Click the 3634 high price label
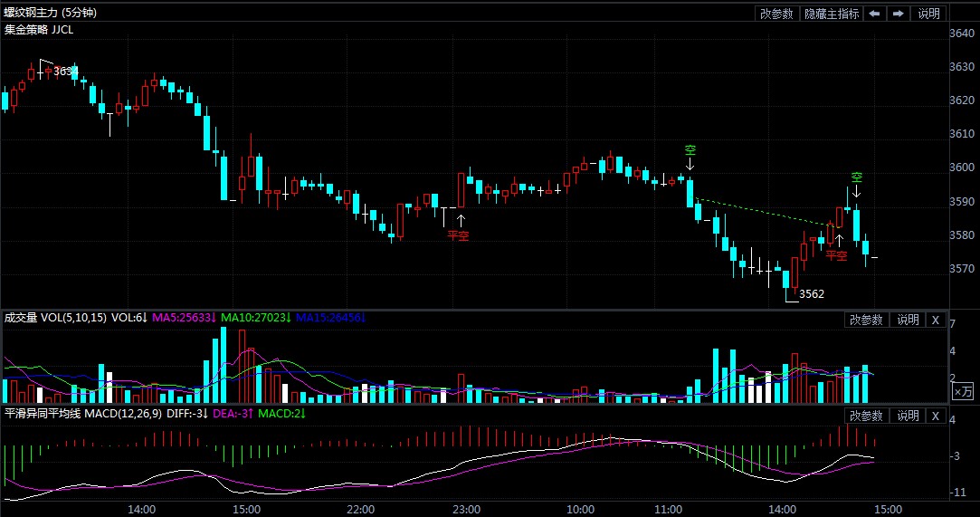 (x=66, y=72)
